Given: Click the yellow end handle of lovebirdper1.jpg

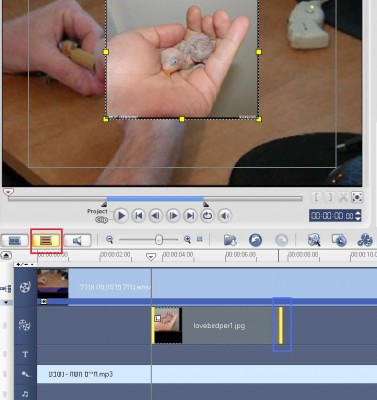Looking at the screenshot, I should click(281, 325).
